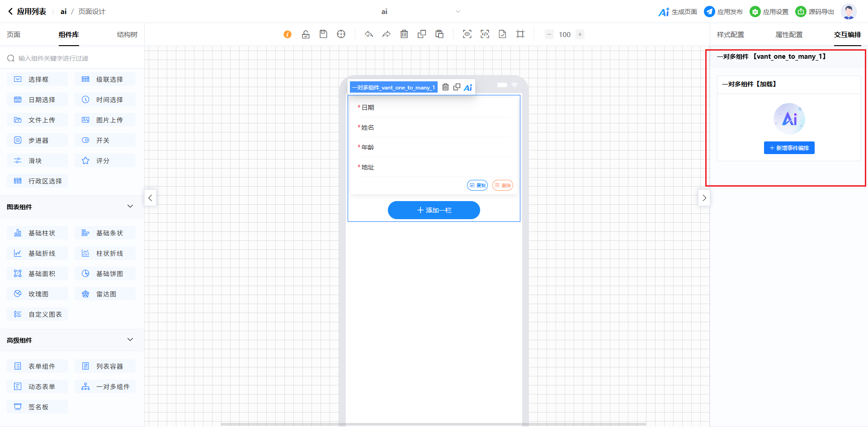Collapse the 图表组件 section

click(x=130, y=206)
